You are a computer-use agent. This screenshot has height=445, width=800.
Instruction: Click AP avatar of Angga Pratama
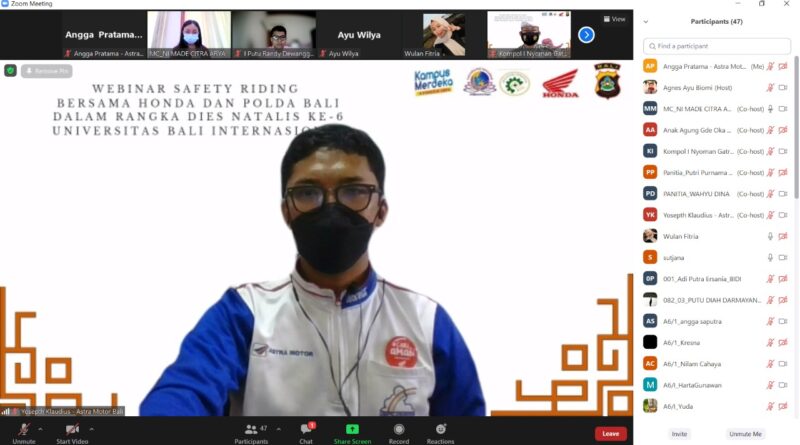pyautogui.click(x=650, y=66)
